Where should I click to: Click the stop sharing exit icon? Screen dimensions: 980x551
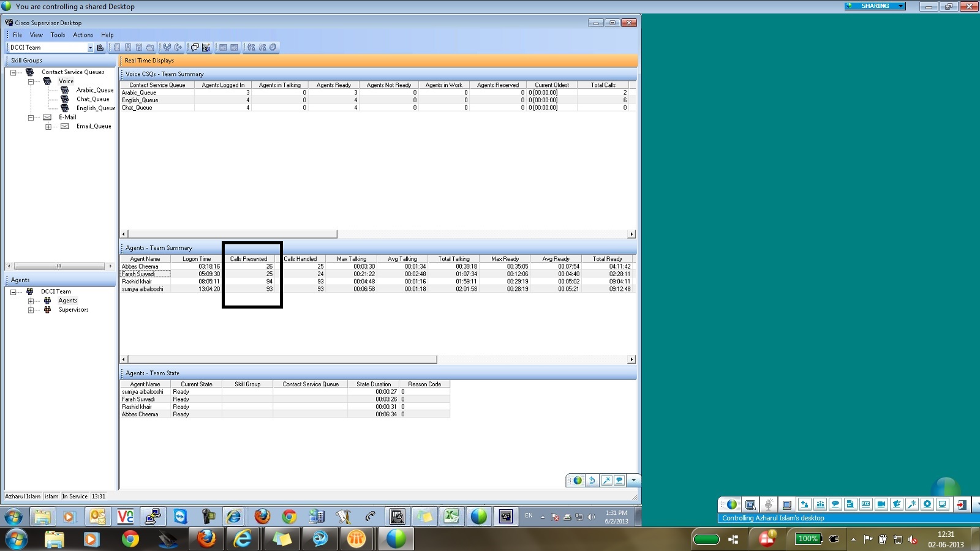pyautogui.click(x=962, y=504)
